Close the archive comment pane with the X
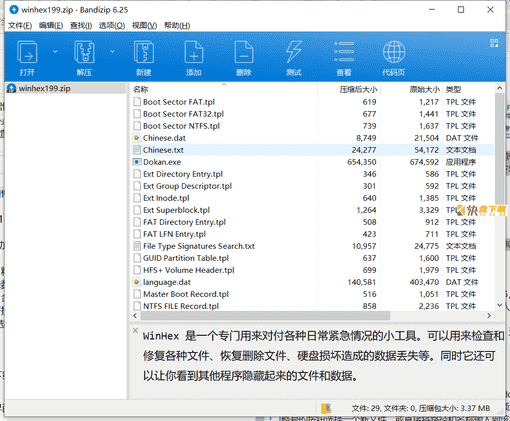Screen dimensions: 510x421 tap(135, 330)
